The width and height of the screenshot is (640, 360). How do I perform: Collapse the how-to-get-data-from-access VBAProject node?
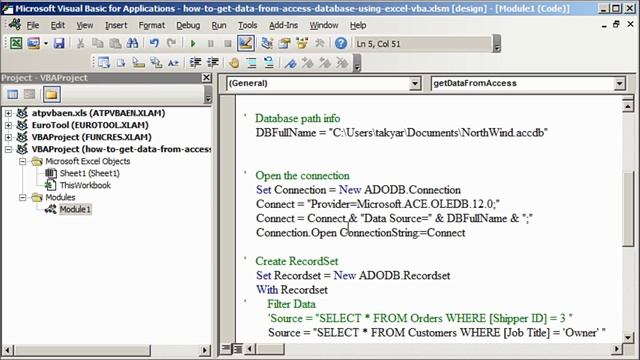pyautogui.click(x=8, y=149)
